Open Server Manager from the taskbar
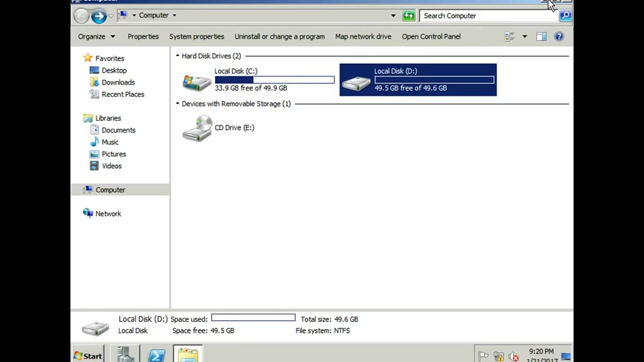 click(x=125, y=355)
